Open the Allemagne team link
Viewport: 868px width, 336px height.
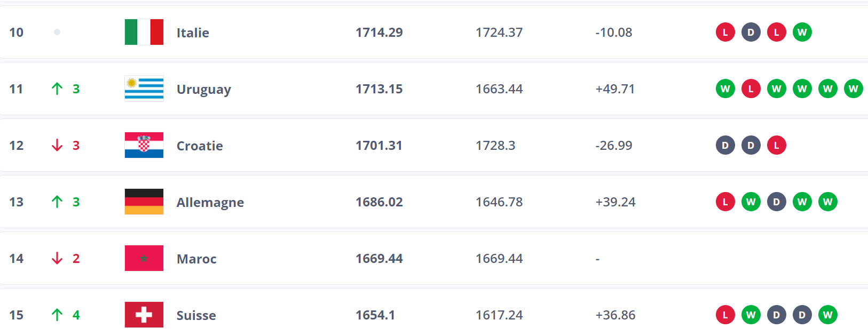210,202
